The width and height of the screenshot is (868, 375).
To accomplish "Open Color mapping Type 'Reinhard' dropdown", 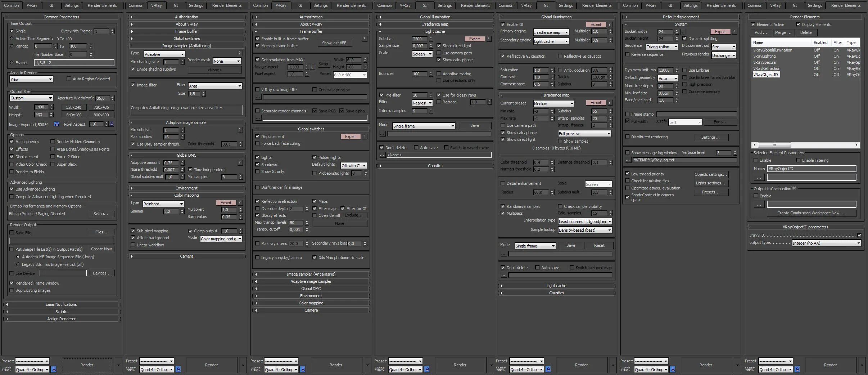I will tap(163, 204).
